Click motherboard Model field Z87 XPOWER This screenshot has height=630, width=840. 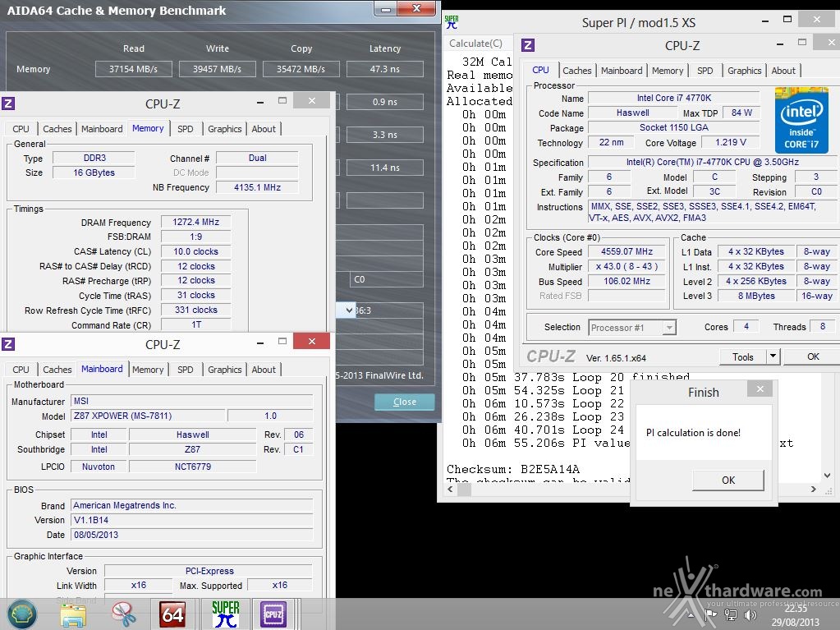pos(148,416)
